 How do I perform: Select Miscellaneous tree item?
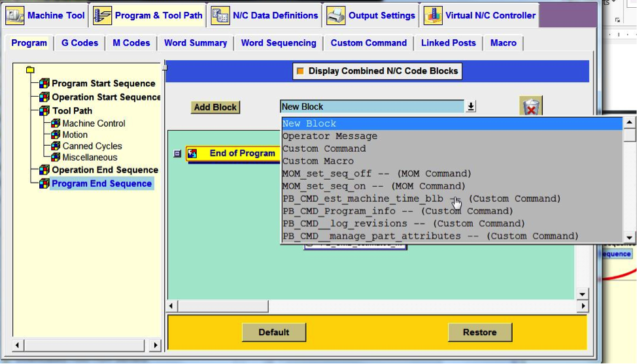click(90, 157)
